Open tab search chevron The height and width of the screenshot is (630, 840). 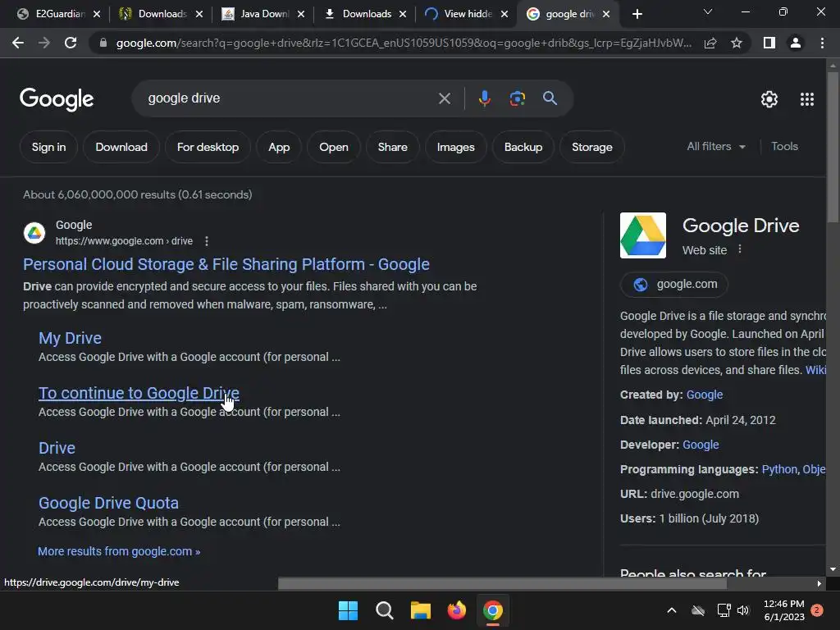[x=708, y=11]
